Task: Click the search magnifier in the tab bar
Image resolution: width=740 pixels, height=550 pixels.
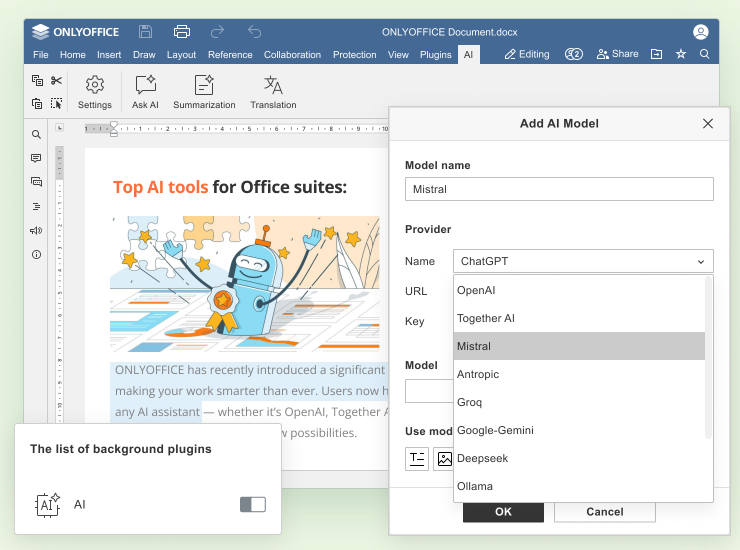Action: click(705, 54)
